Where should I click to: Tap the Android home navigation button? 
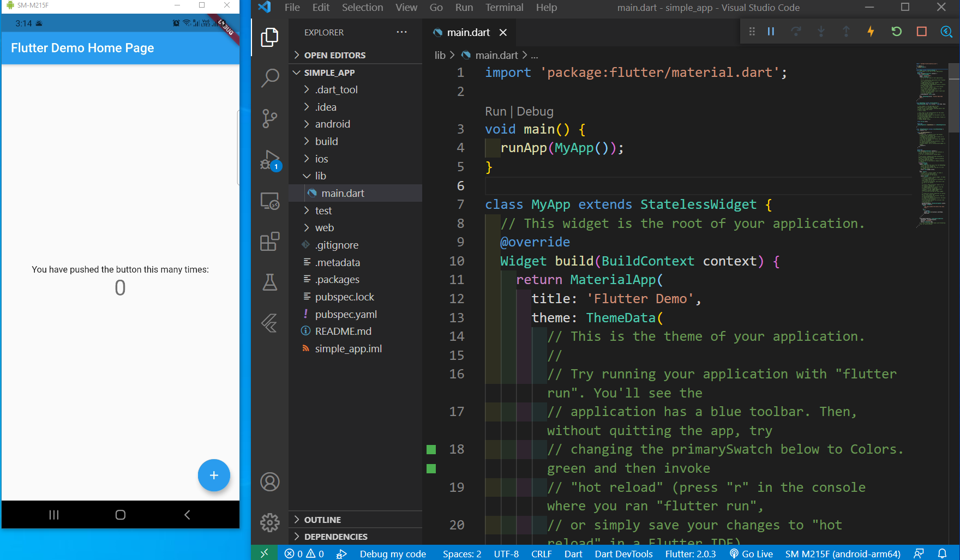[121, 515]
